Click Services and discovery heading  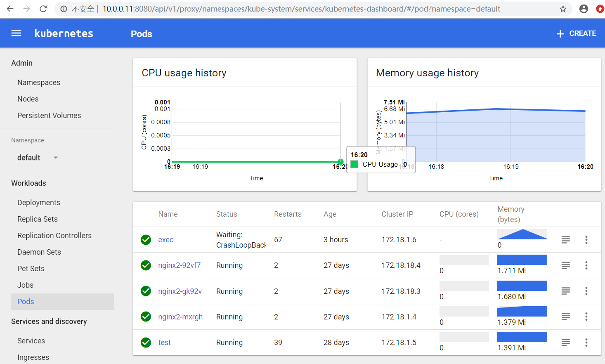coord(49,321)
